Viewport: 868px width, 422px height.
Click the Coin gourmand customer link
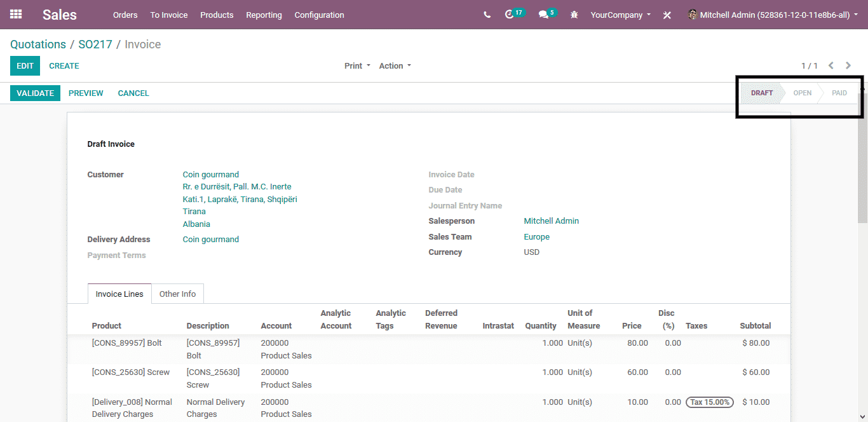point(211,174)
